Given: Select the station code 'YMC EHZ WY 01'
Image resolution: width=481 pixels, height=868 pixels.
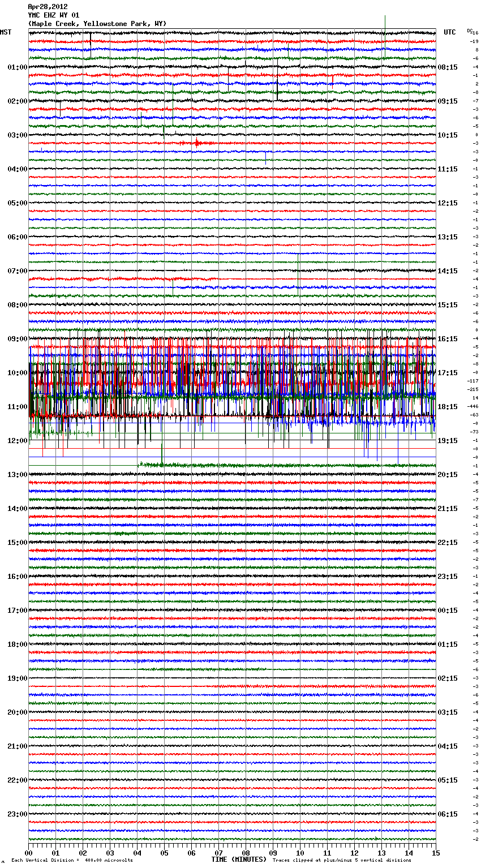Looking at the screenshot, I should coord(54,15).
